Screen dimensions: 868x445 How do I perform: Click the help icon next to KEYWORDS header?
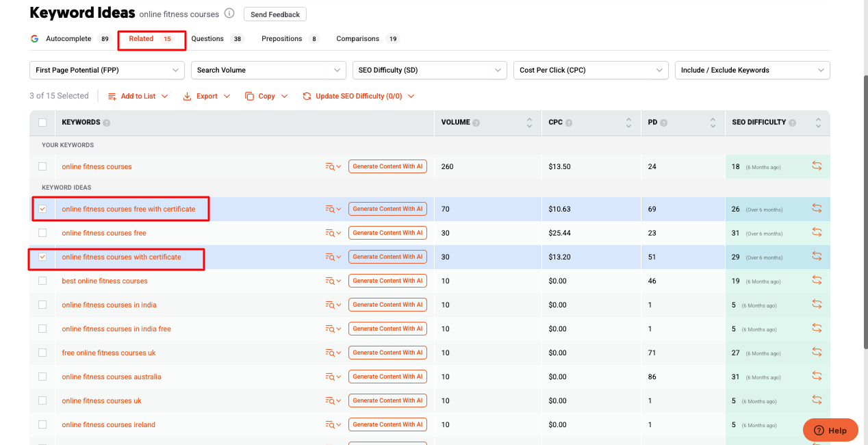click(107, 123)
